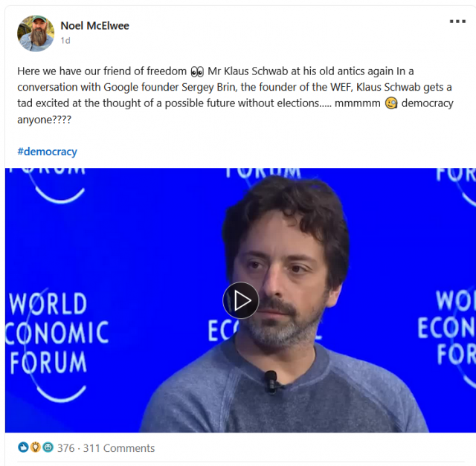View the 376 reactions count list
476x466 pixels.
pyautogui.click(x=66, y=448)
